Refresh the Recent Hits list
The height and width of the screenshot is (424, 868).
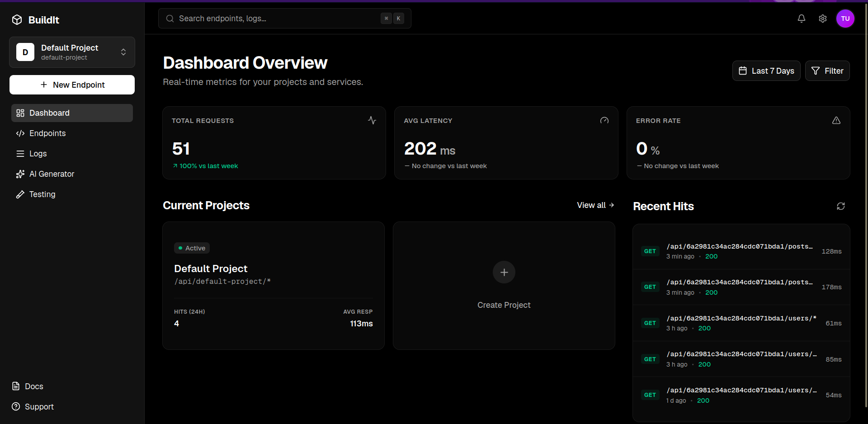point(841,206)
